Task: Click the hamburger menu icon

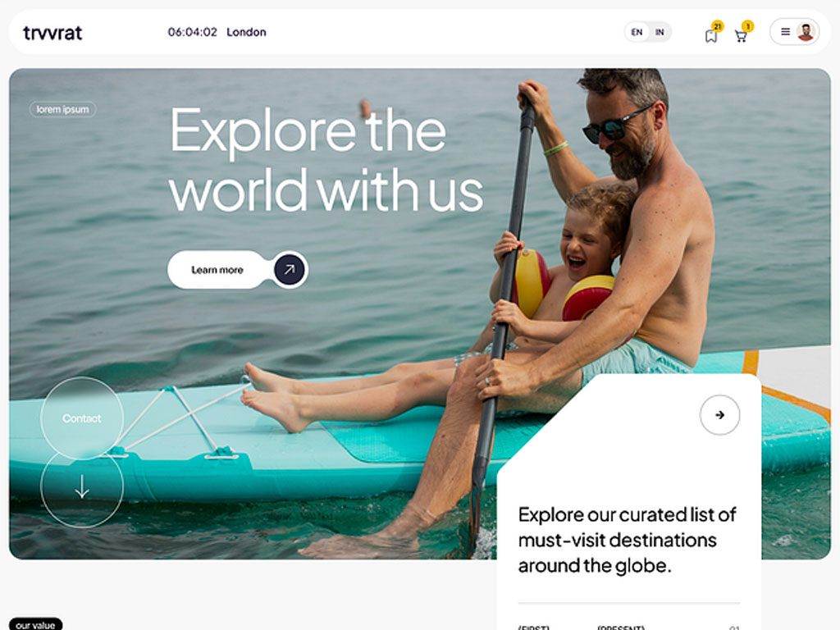Action: click(x=785, y=32)
